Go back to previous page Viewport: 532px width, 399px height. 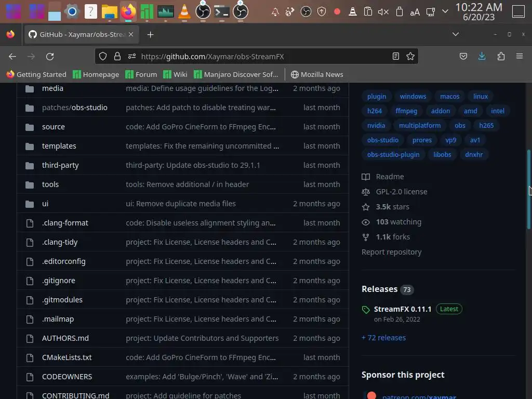click(12, 56)
